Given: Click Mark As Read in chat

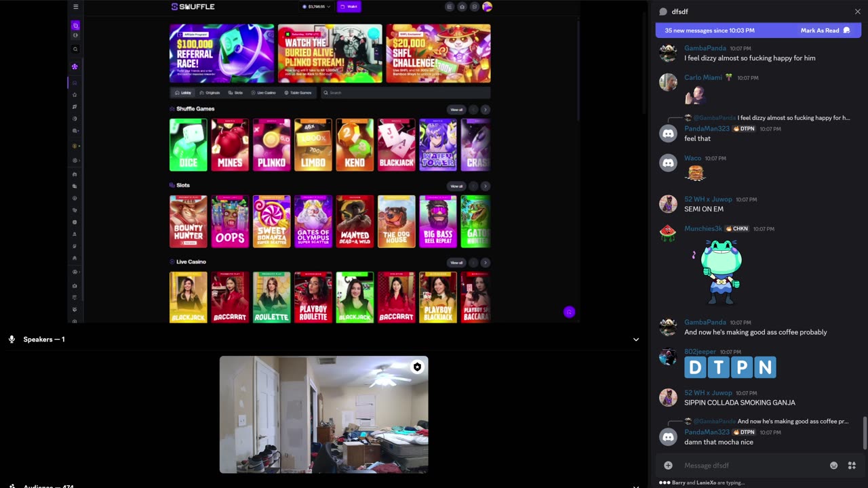Looking at the screenshot, I should coord(825,30).
